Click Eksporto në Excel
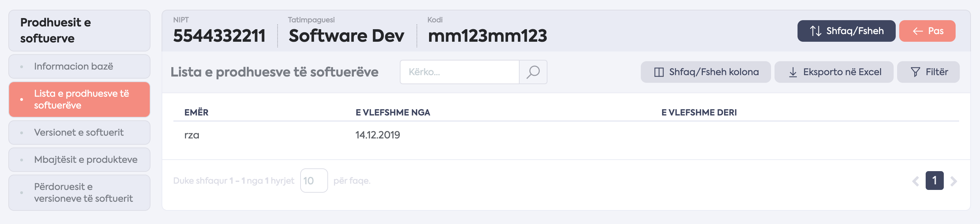980x224 pixels. point(834,72)
